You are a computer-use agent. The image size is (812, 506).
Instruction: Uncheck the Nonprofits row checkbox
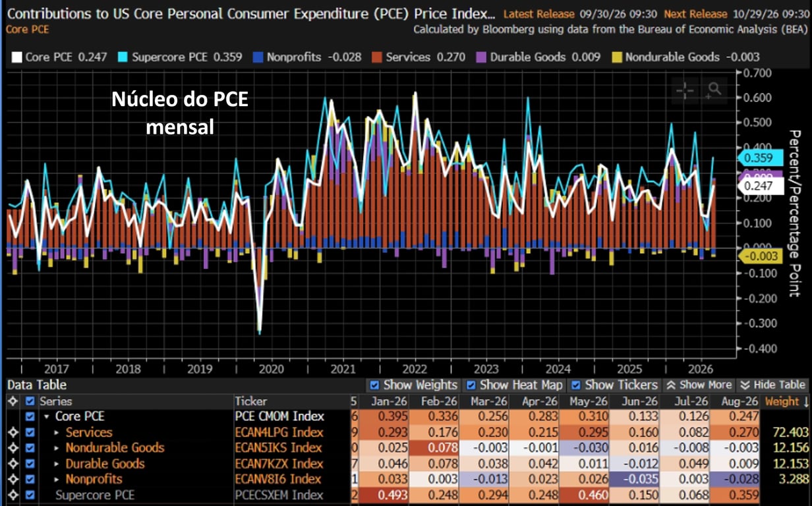pyautogui.click(x=30, y=479)
